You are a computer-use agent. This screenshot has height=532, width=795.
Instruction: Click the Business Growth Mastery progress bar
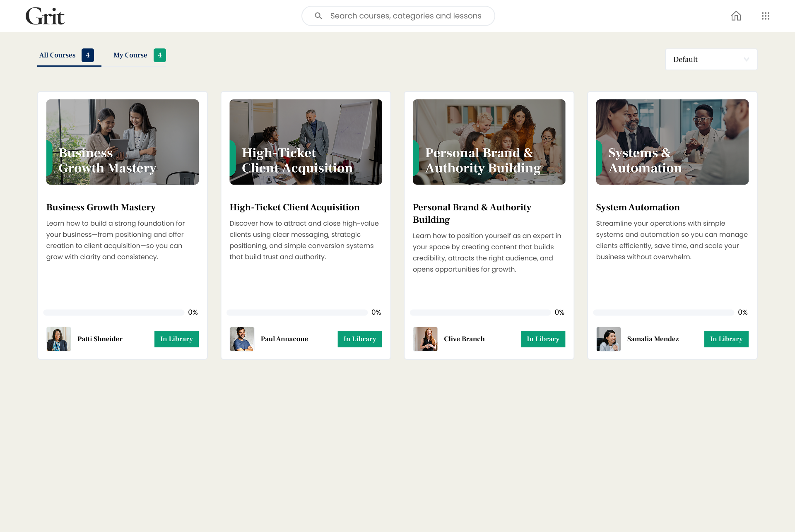click(x=114, y=313)
